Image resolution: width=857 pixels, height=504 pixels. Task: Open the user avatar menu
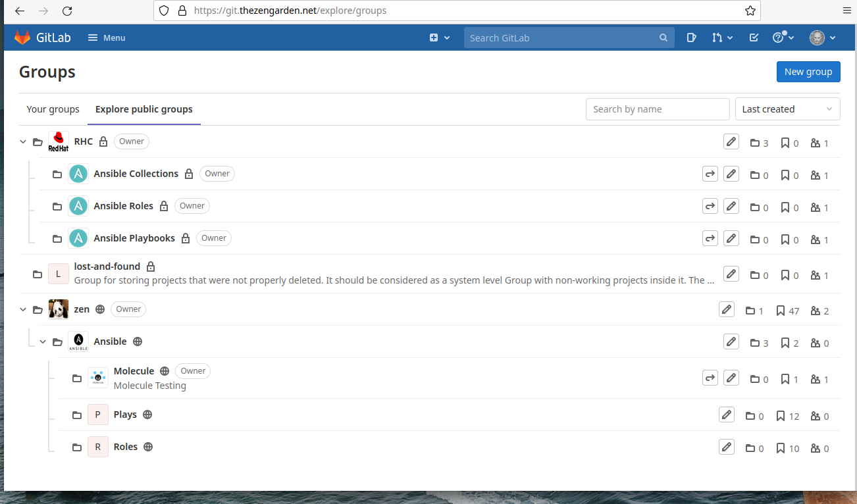pyautogui.click(x=823, y=38)
